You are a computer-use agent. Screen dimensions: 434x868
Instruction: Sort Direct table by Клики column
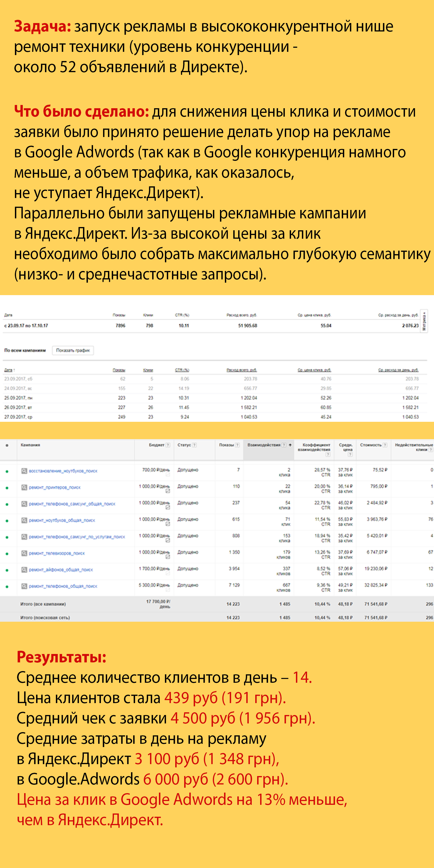[148, 370]
